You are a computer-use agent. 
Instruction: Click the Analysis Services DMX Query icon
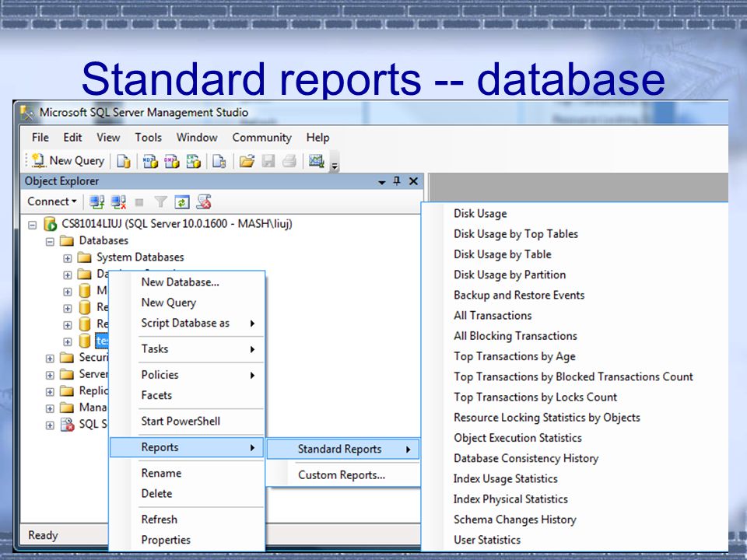172,162
